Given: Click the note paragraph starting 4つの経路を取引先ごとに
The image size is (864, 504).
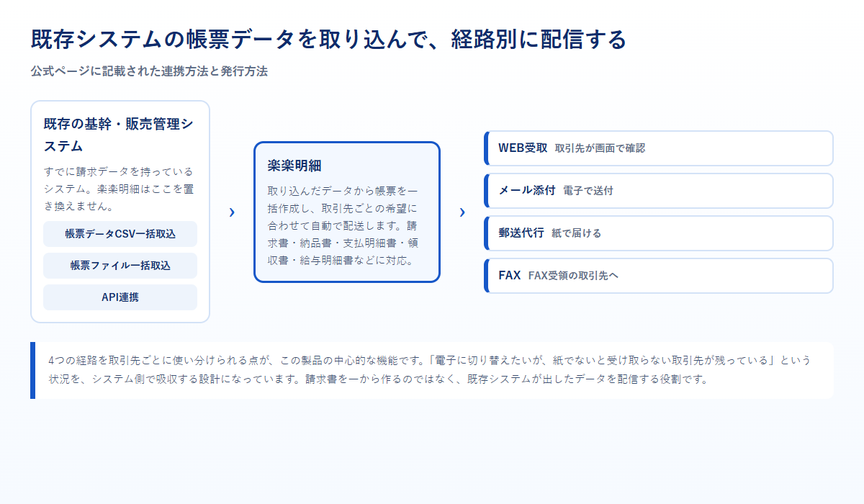Looking at the screenshot, I should [x=430, y=369].
